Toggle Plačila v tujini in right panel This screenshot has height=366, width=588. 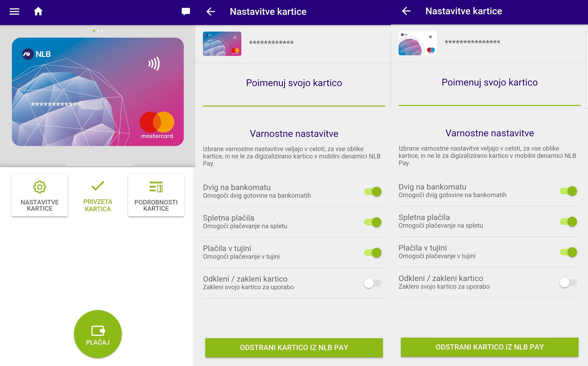coord(568,252)
